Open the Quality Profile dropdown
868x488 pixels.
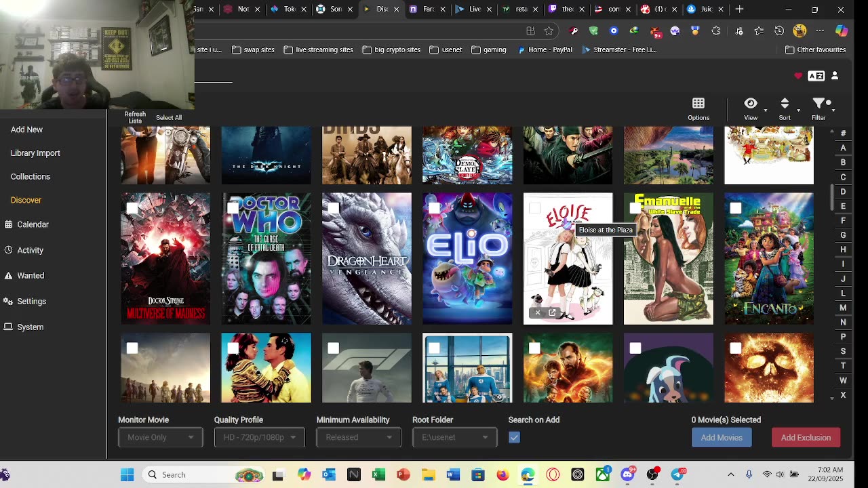[x=259, y=438]
